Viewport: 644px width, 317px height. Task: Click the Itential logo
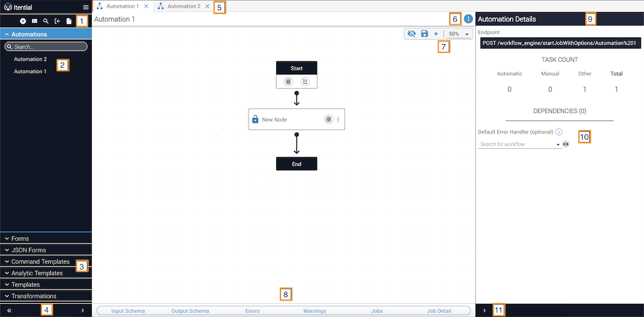(x=18, y=7)
